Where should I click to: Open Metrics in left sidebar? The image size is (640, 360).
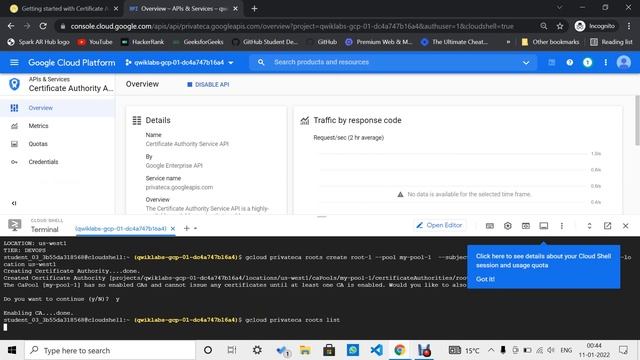(x=57, y=126)
